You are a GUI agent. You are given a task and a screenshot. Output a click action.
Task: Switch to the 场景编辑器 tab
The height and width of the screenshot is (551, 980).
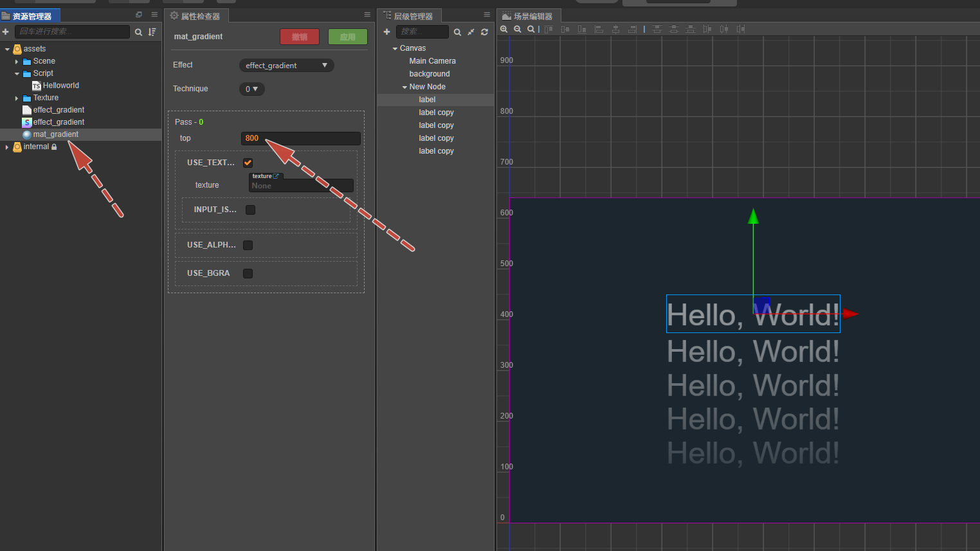tap(529, 15)
